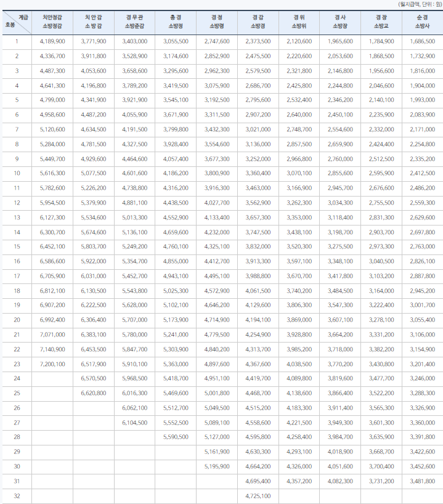The image size is (443, 504).
Task: Click the cell 4,951,100
Action: (x=217, y=378)
